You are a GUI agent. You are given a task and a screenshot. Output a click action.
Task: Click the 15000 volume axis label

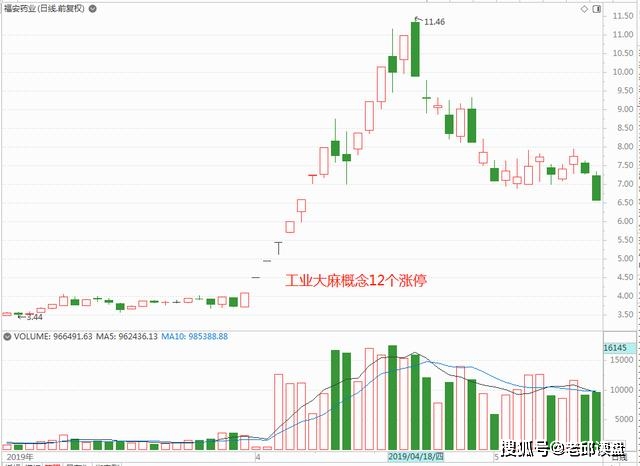(x=622, y=360)
